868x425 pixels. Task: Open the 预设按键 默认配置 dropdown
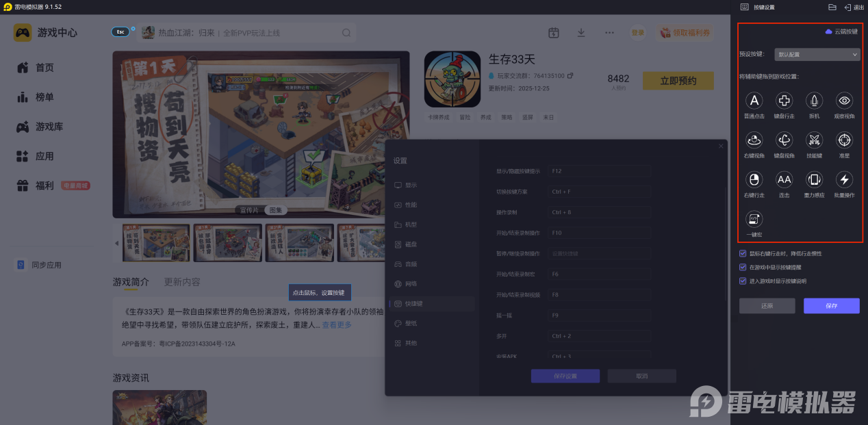pyautogui.click(x=817, y=54)
